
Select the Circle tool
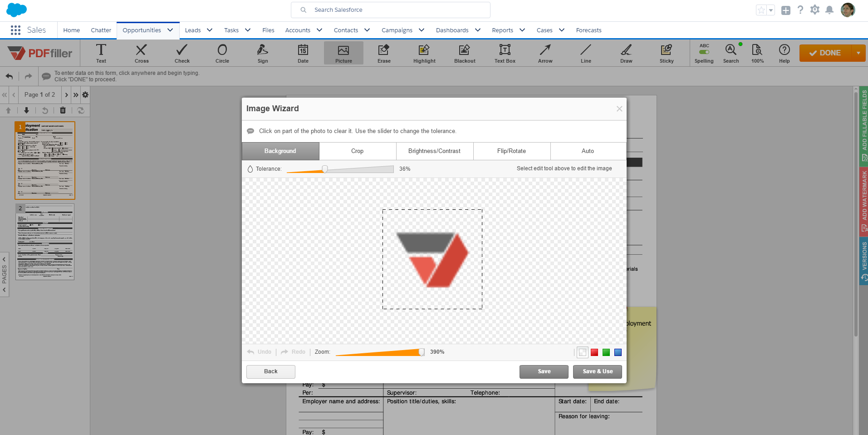[222, 53]
